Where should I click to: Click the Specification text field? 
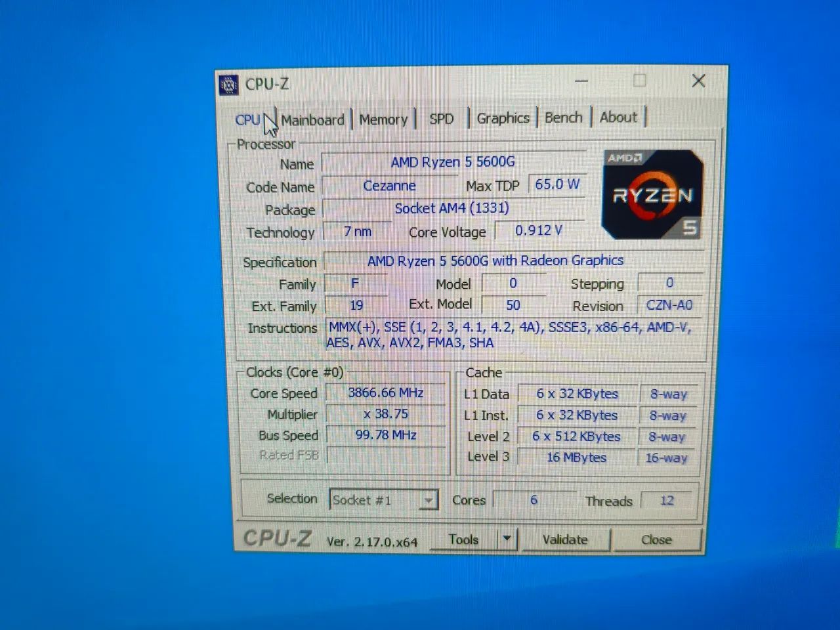513,261
